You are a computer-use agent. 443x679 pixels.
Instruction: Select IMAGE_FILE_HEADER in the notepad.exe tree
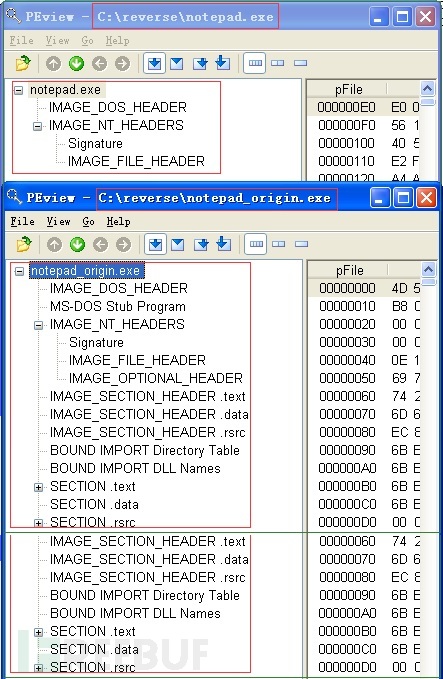pos(136,161)
